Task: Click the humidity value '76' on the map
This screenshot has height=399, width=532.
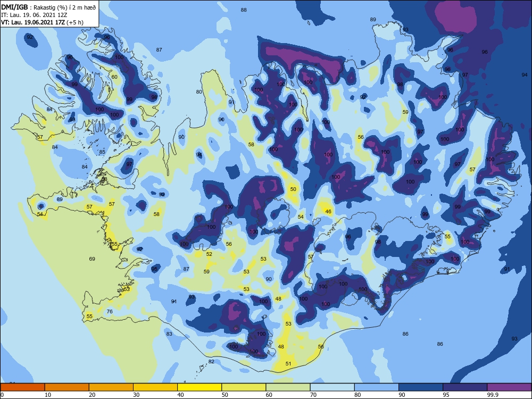Action: (110, 311)
